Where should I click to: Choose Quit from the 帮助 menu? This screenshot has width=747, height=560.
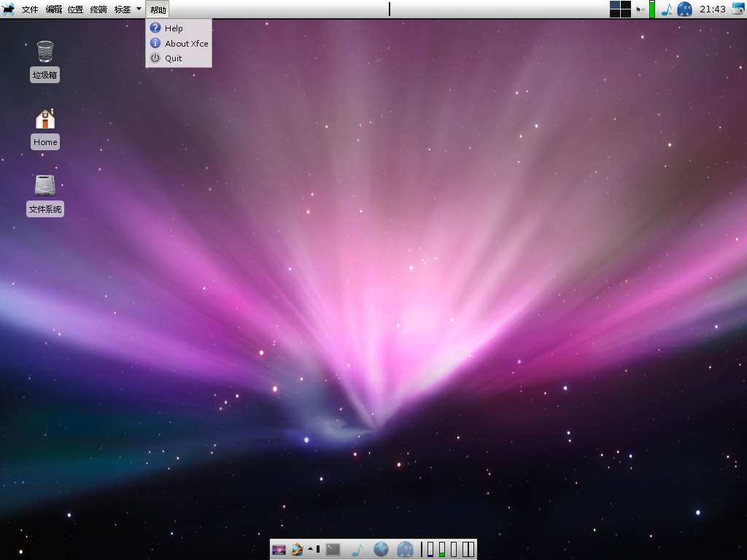(x=179, y=58)
